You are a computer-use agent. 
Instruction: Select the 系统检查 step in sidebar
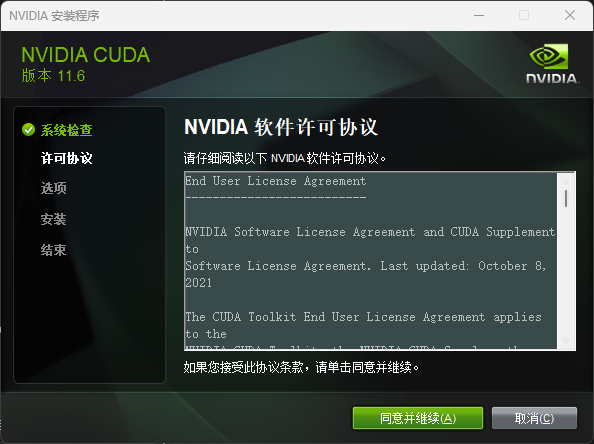[x=66, y=130]
